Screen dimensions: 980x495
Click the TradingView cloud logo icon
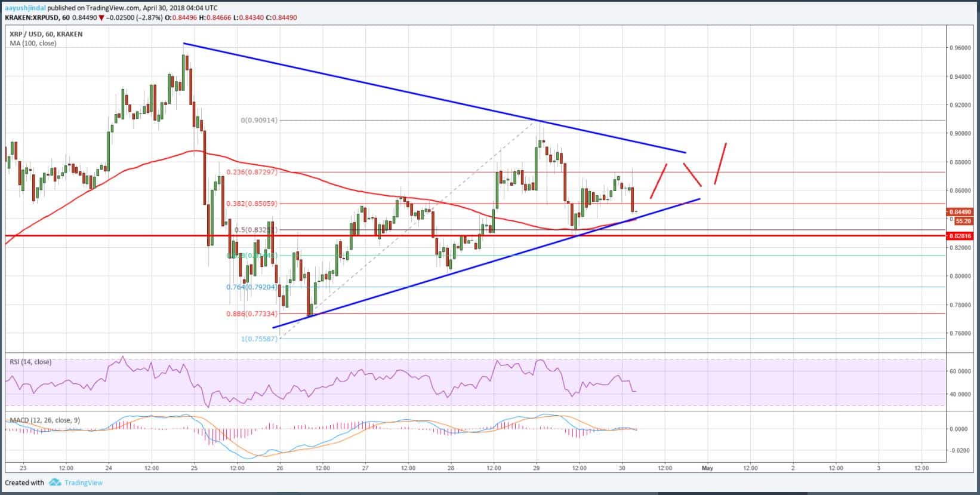point(55,482)
